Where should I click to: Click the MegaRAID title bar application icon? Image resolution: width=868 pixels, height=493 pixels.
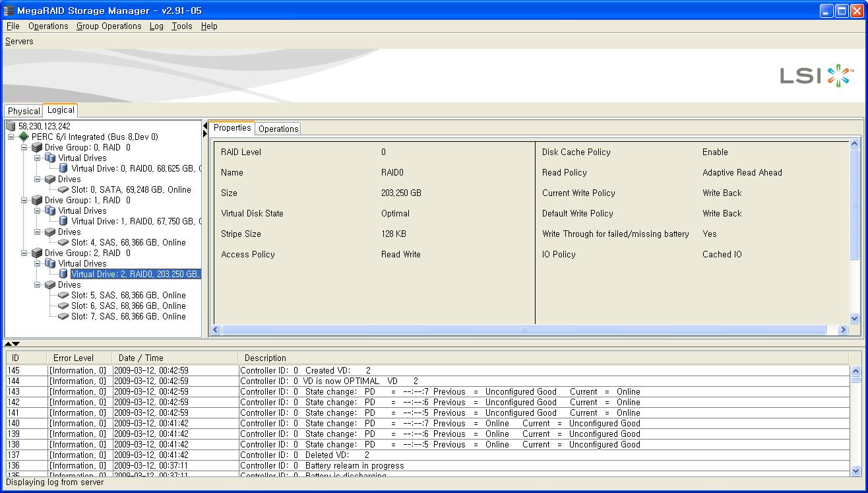pos(9,11)
